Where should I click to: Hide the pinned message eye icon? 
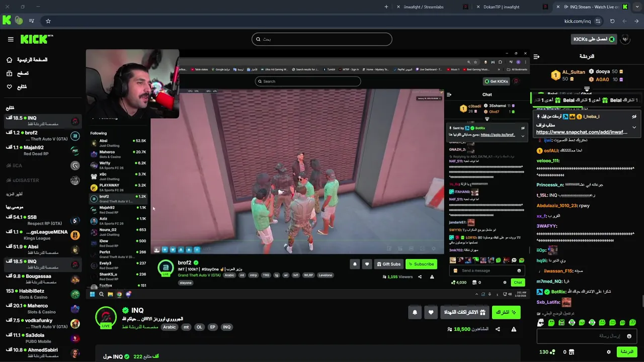point(634,117)
